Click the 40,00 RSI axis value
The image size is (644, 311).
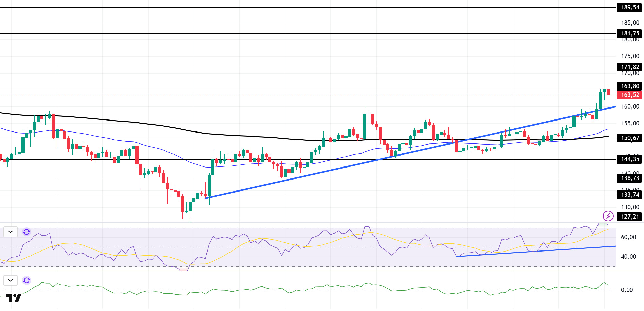tap(628, 257)
